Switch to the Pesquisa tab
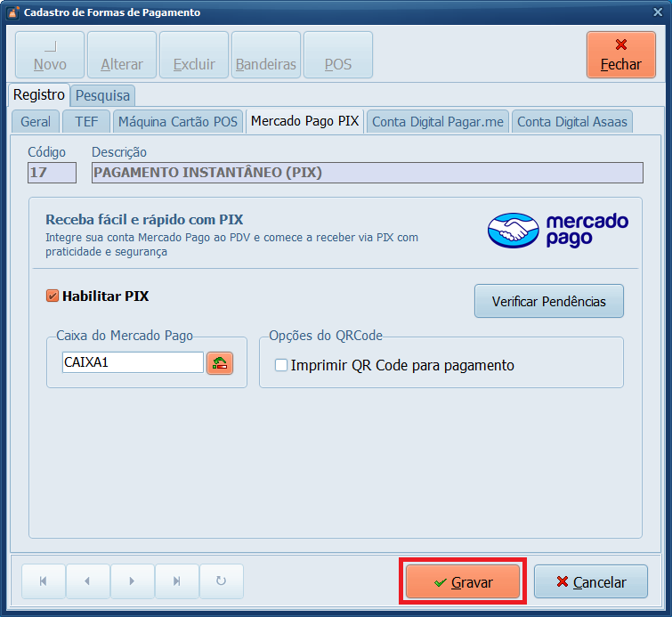This screenshot has width=672, height=617. point(102,95)
